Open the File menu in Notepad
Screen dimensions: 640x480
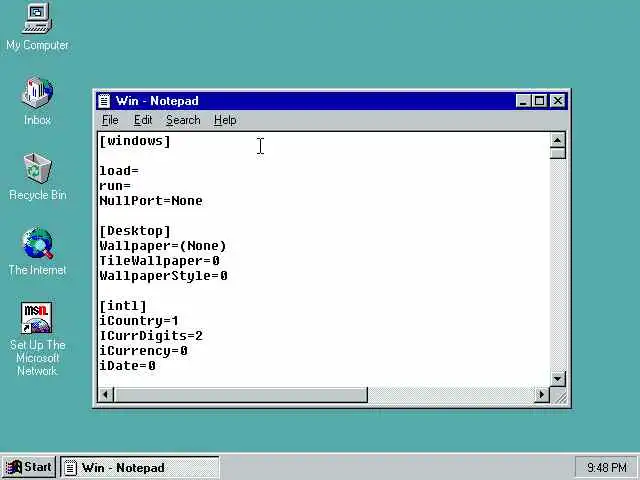110,120
